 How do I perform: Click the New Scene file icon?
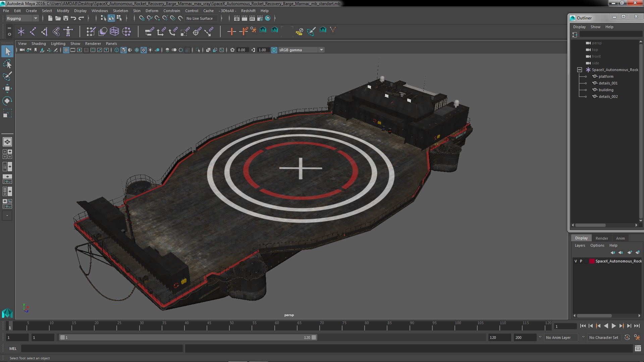click(x=50, y=18)
